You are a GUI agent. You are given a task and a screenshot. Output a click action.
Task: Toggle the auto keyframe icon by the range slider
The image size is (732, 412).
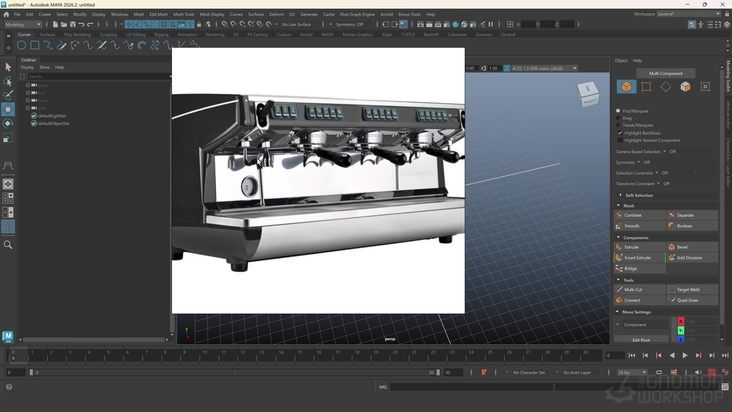[712, 372]
